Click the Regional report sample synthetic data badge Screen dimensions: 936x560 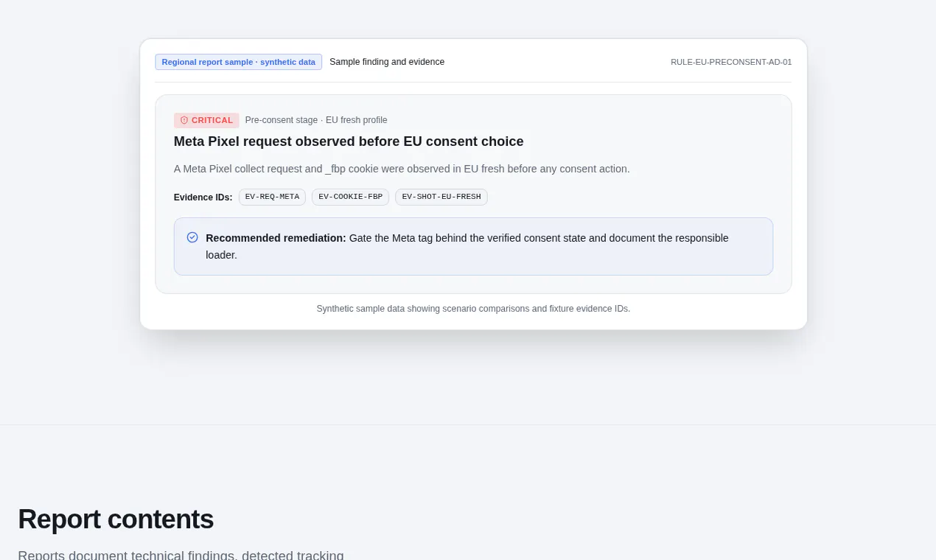[238, 62]
